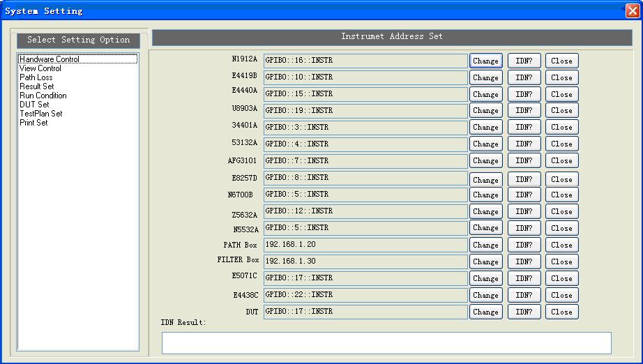The image size is (643, 364).
Task: Close the 34401A connection
Action: (562, 127)
